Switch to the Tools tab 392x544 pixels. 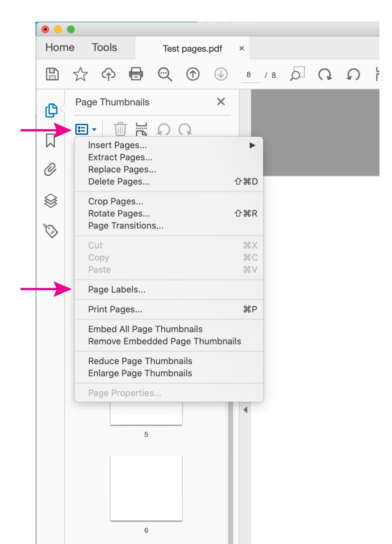point(104,47)
